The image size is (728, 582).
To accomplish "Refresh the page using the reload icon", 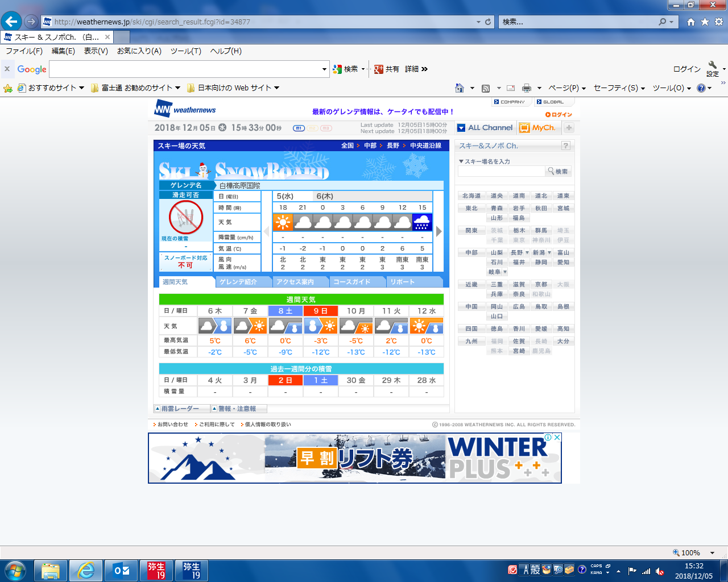I will [x=488, y=22].
